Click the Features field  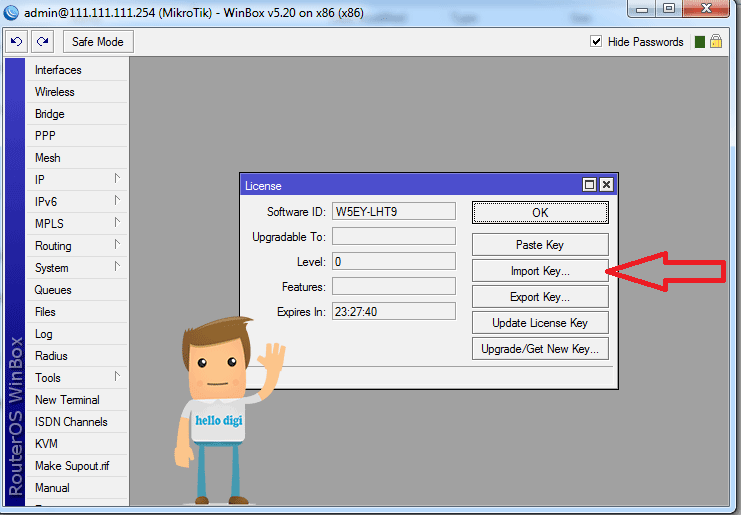click(x=394, y=286)
